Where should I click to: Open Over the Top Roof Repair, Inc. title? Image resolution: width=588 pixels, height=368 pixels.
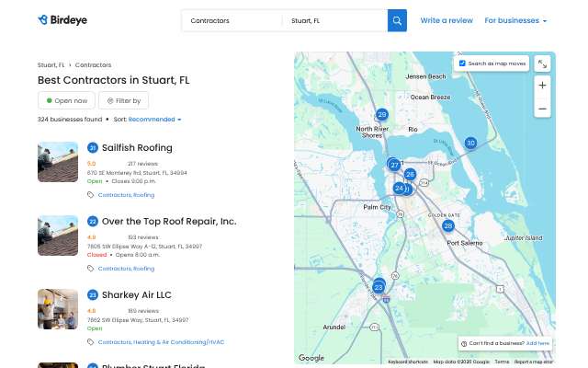(x=169, y=222)
